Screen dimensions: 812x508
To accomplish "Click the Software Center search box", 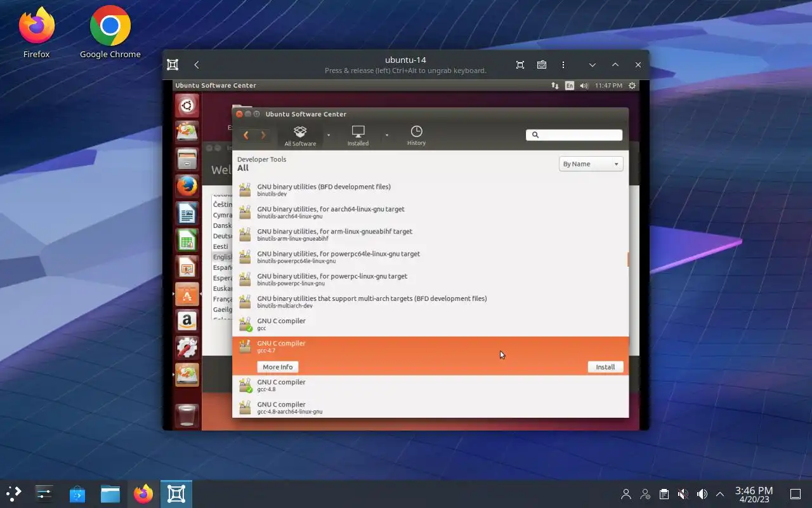I will pyautogui.click(x=574, y=135).
